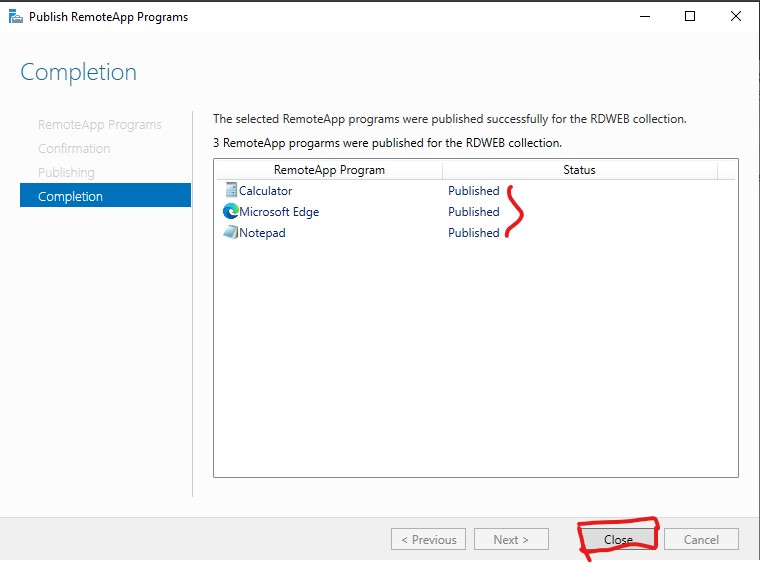
Task: Select the Notepad row text
Action: (262, 233)
